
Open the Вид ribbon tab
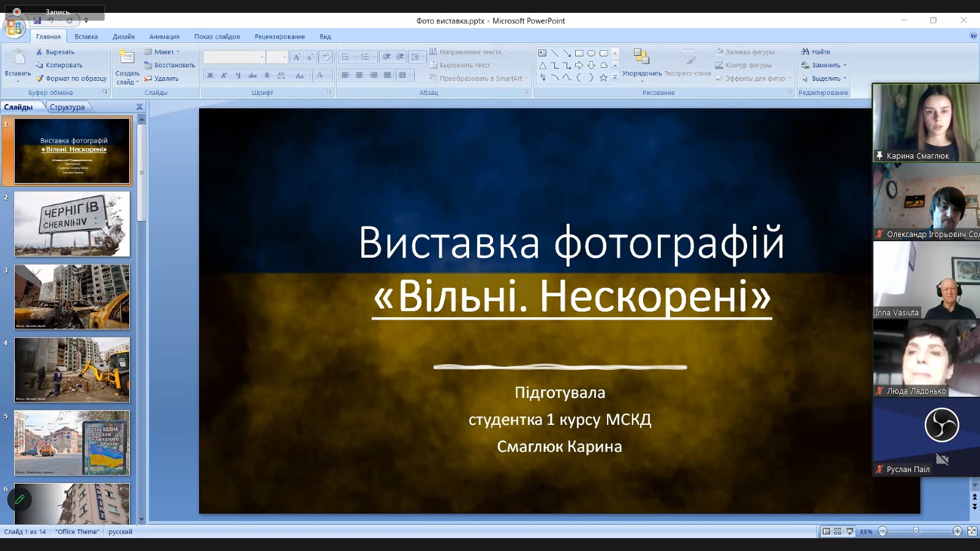pos(325,37)
